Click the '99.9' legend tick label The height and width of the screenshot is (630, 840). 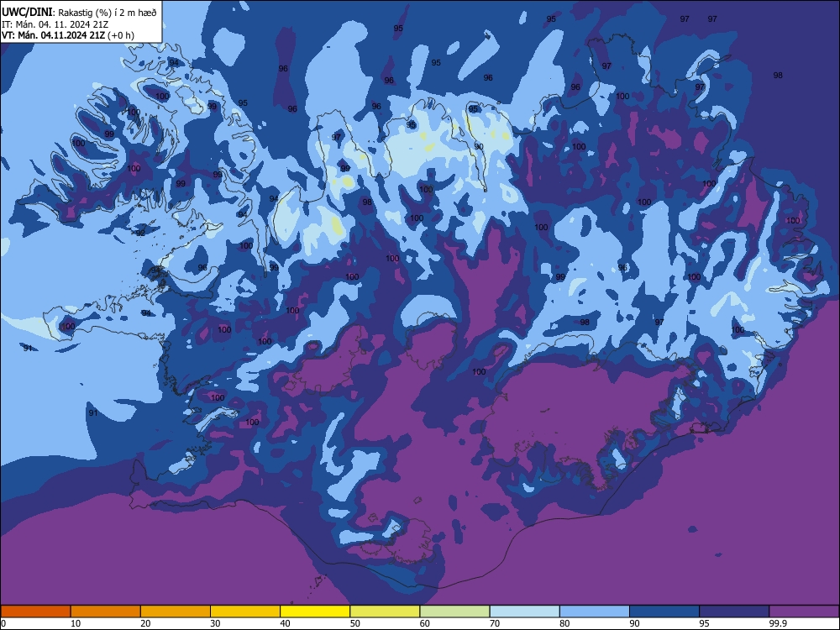coord(778,623)
